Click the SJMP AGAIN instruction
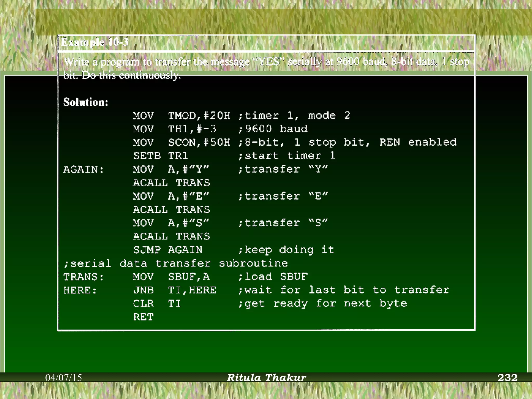The image size is (532, 399). pos(168,250)
